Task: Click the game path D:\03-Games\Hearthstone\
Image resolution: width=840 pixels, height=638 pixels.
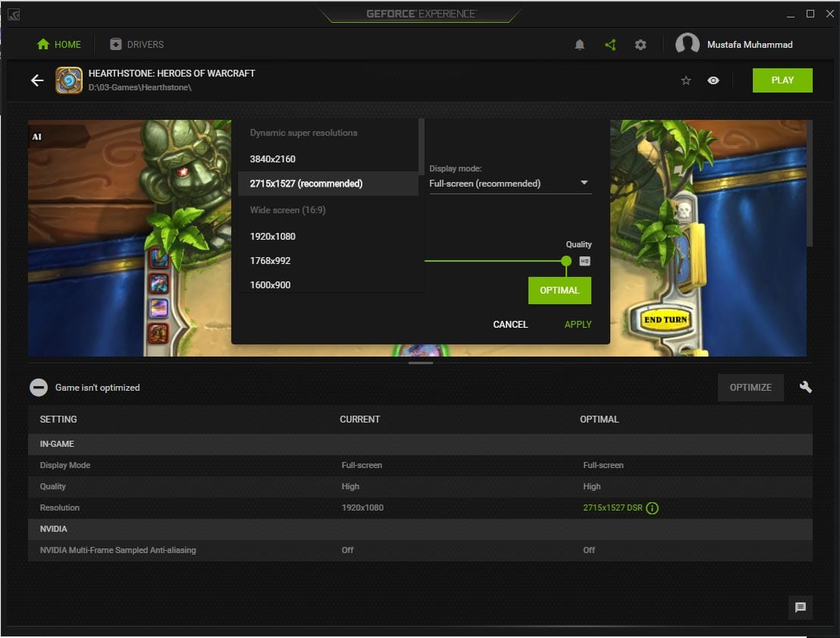Action: [139, 87]
